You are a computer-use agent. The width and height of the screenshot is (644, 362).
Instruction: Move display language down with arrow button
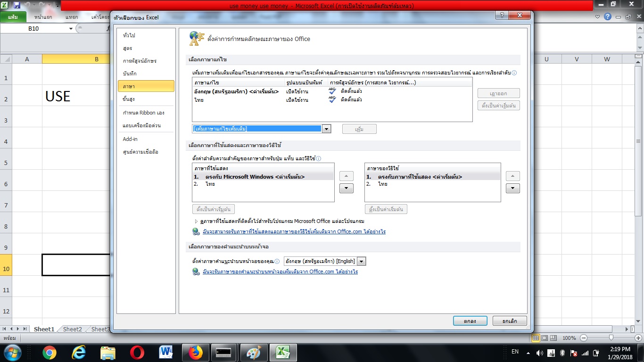(x=347, y=189)
